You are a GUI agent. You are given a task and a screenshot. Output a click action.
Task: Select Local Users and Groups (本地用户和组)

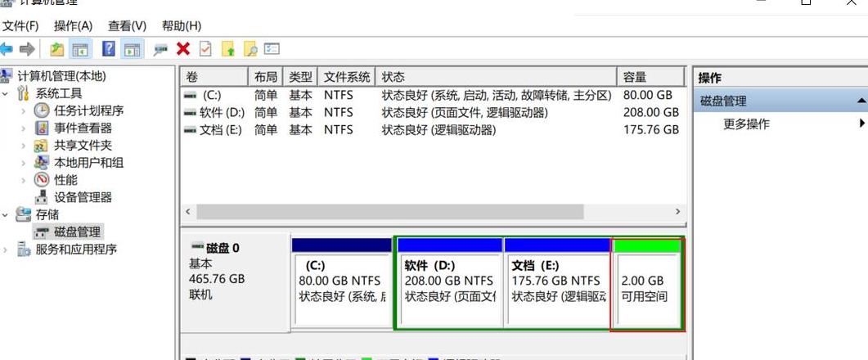(88, 163)
